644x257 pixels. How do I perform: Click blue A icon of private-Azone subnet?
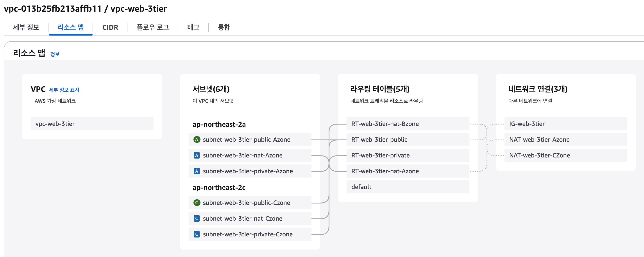coord(197,171)
